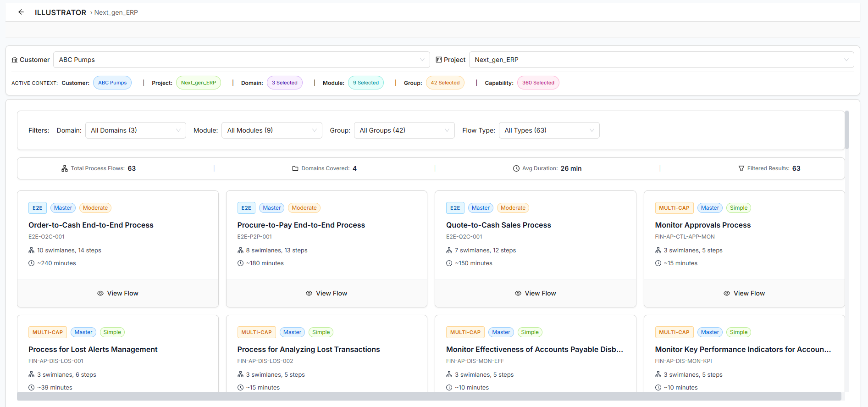Click the vertical scrollbar on right side
868x407 pixels.
(x=847, y=130)
